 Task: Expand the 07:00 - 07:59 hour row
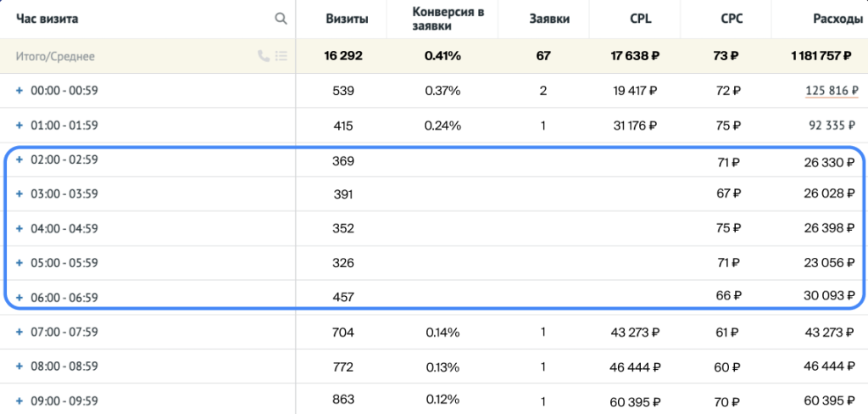coord(19,332)
